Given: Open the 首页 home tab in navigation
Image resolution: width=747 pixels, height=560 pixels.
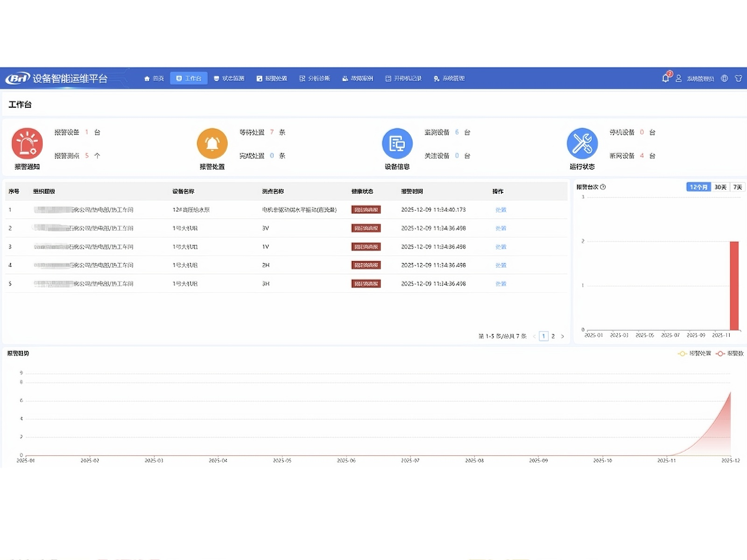Looking at the screenshot, I should pos(154,78).
